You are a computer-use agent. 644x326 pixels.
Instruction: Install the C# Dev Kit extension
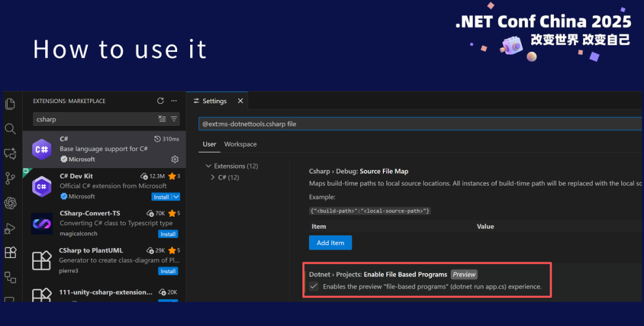[162, 197]
